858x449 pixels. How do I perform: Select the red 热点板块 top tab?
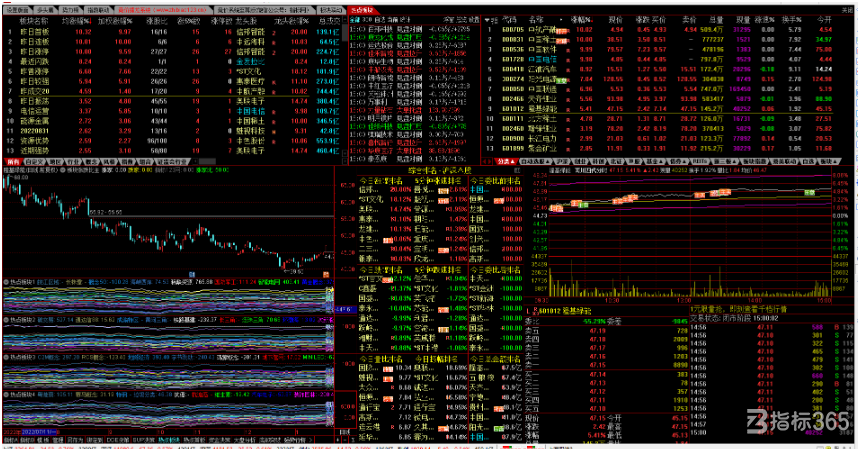(x=362, y=10)
